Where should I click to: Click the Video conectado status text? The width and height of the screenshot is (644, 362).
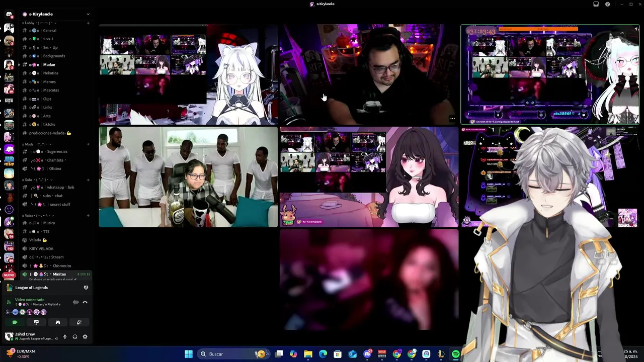click(x=30, y=300)
